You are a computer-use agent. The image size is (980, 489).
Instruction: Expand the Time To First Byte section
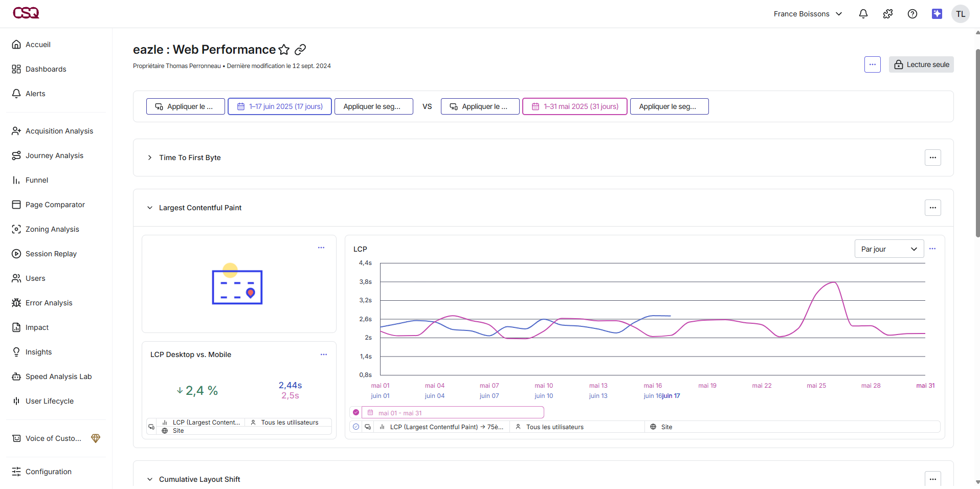[149, 158]
